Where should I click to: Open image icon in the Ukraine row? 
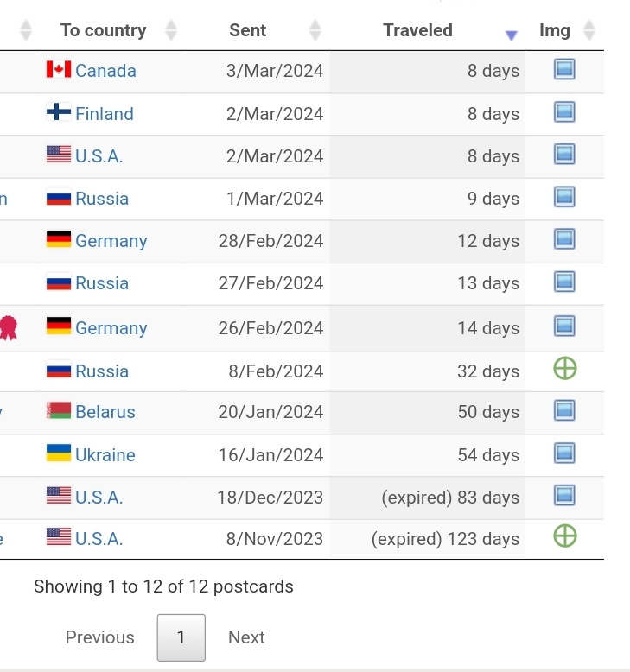[564, 453]
